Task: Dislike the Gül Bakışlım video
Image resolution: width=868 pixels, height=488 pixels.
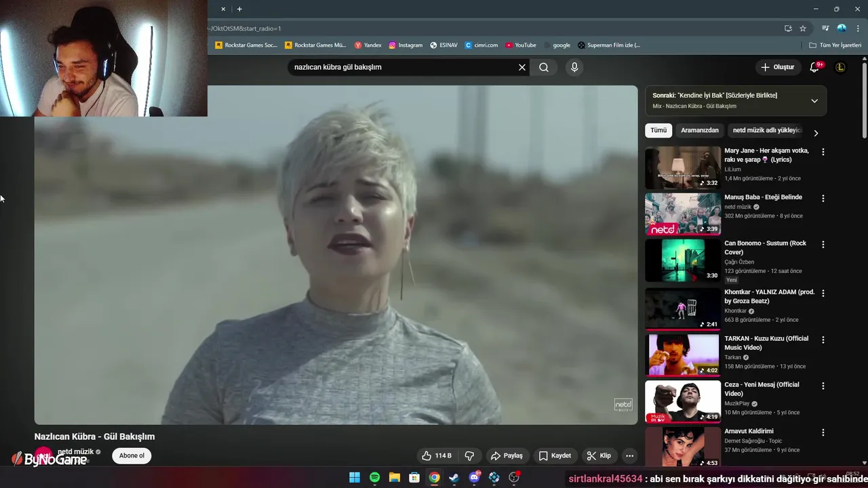Action: click(469, 455)
